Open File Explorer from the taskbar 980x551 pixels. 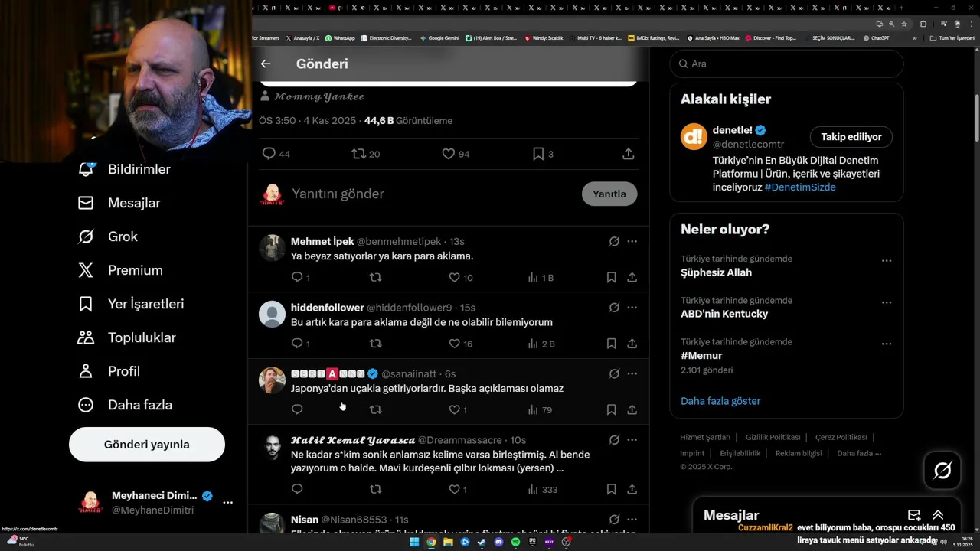448,542
